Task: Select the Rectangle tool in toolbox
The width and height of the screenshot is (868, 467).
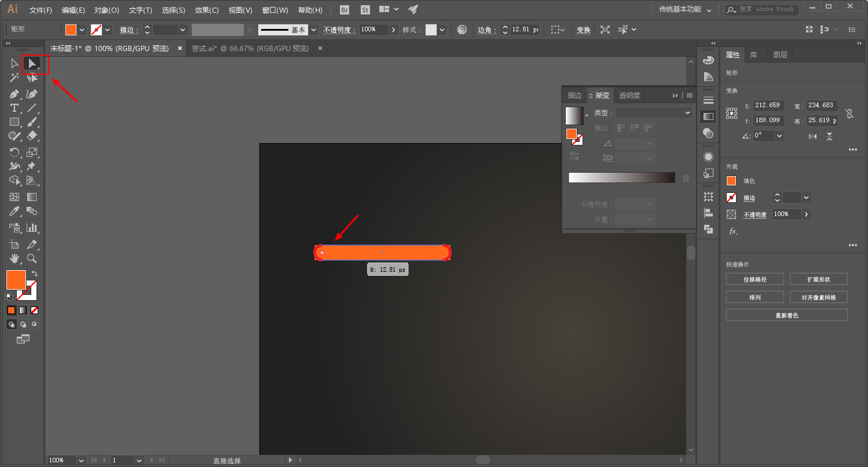Action: coord(14,122)
